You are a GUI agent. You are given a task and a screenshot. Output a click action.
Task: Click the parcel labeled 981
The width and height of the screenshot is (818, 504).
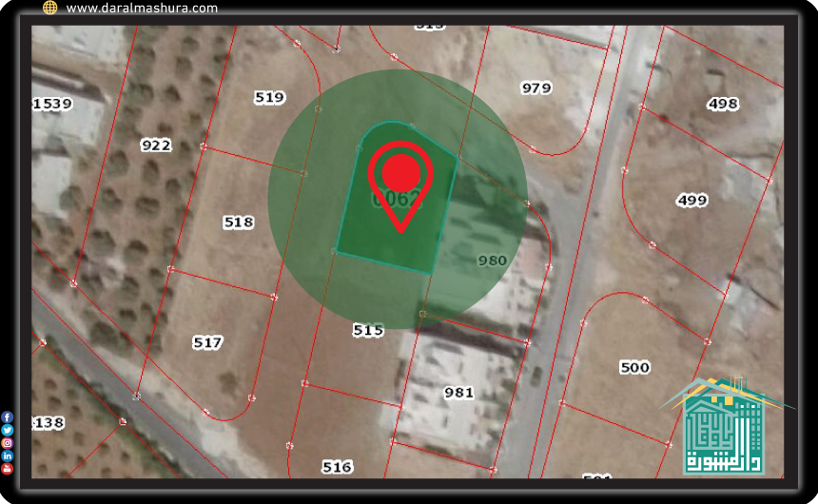458,392
